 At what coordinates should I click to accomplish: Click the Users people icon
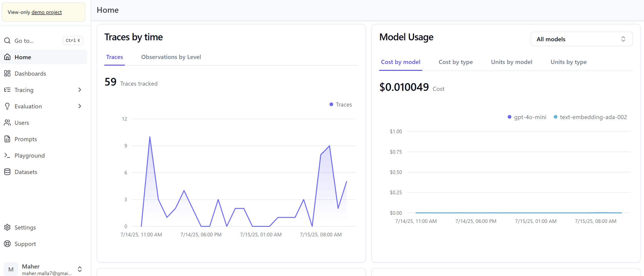pos(7,123)
